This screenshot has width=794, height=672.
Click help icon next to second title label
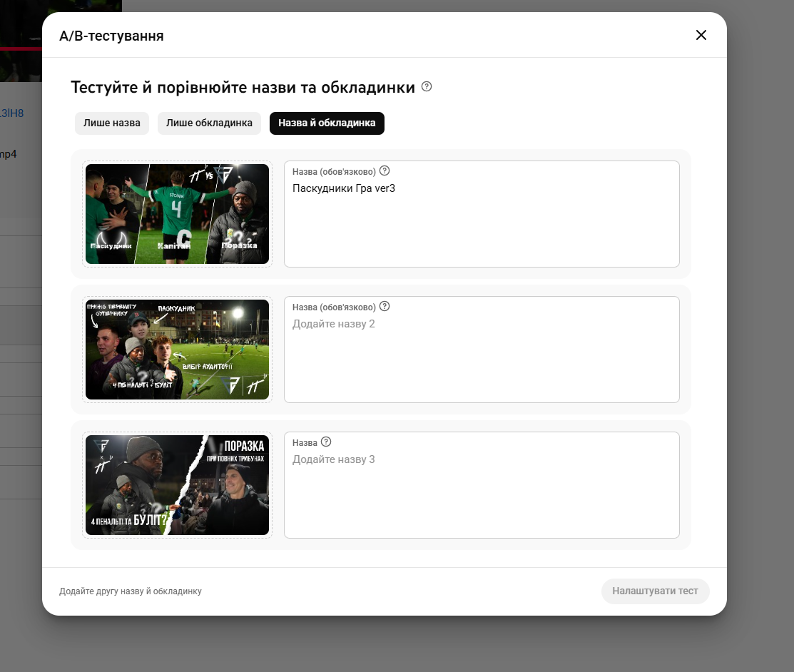(385, 306)
